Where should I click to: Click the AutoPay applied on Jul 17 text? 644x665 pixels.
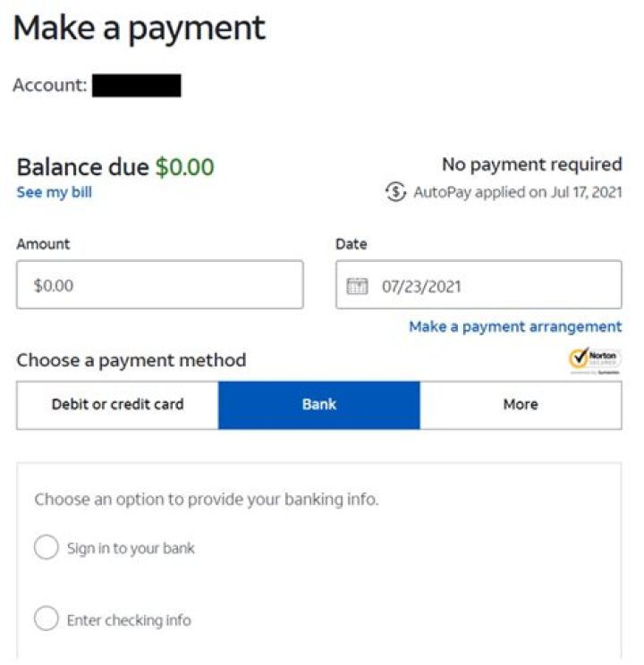point(517,192)
